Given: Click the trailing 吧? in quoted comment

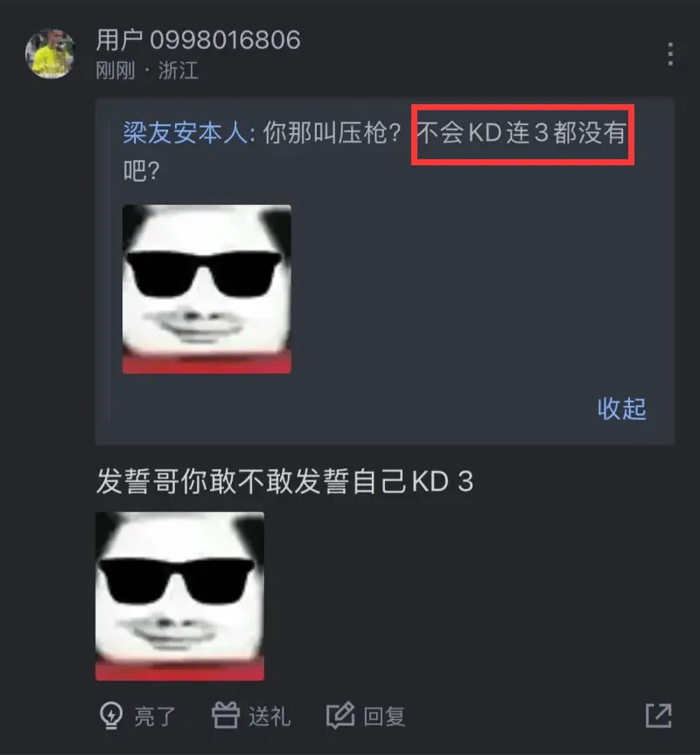Looking at the screenshot, I should [141, 171].
